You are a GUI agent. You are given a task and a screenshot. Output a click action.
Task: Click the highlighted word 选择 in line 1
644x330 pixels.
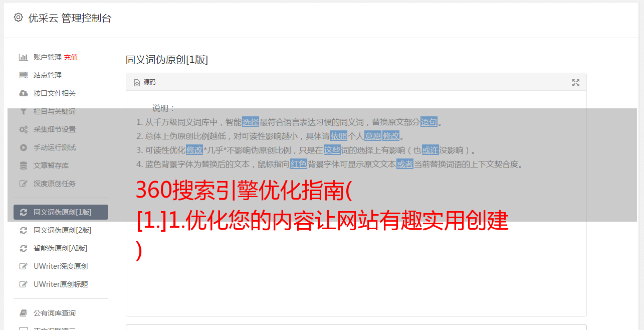coord(251,122)
